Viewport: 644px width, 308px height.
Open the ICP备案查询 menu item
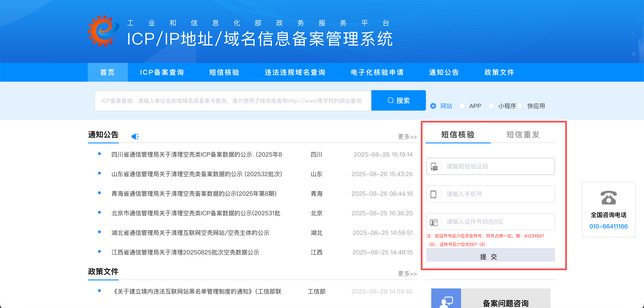coord(162,73)
